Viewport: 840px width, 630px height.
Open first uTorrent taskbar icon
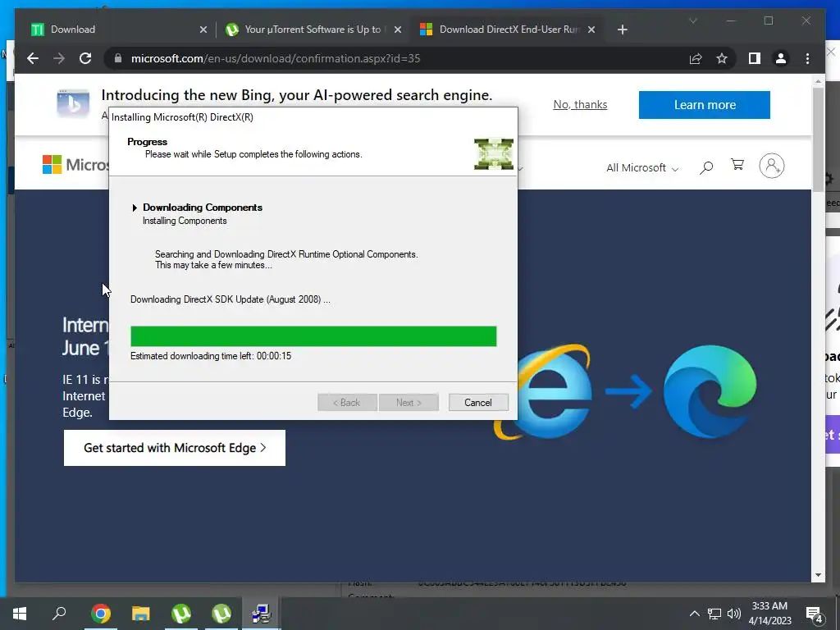click(181, 614)
